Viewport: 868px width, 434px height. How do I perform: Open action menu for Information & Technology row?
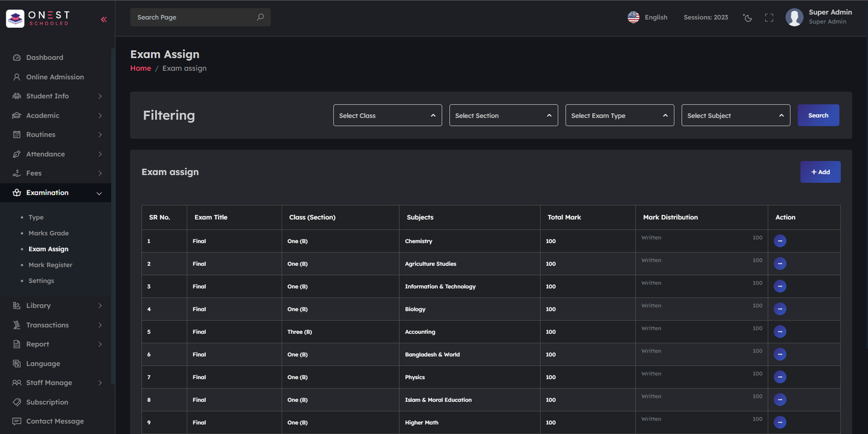(x=780, y=286)
